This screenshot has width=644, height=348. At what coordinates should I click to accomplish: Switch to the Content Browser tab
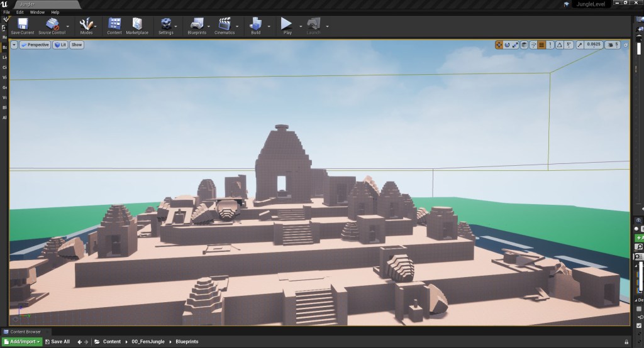coord(25,332)
